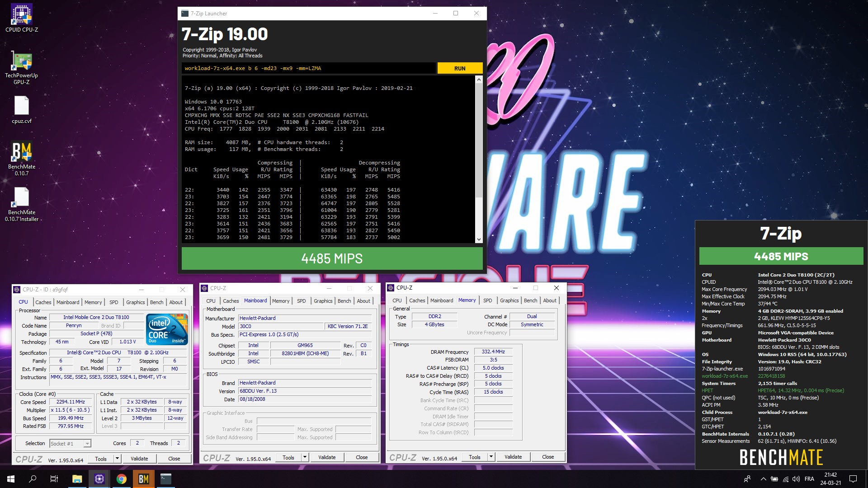Viewport: 868px width, 488px height.
Task: Open About tab in left CPU-Z window
Action: click(x=176, y=302)
